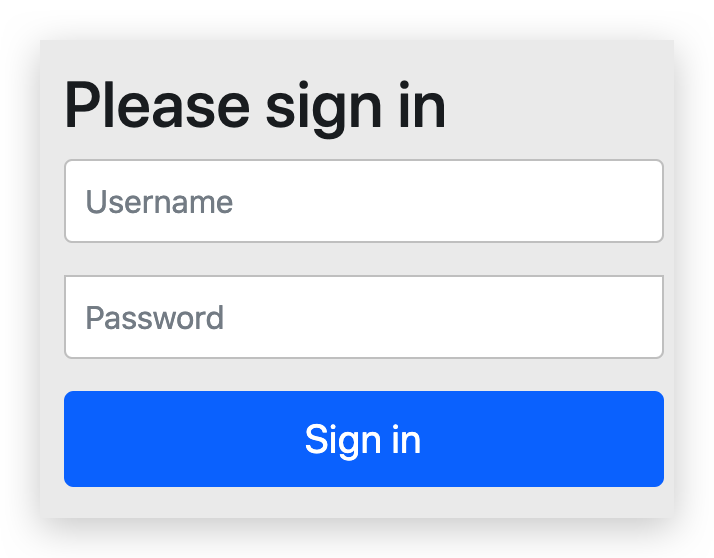Click the Password placeholder text

click(154, 318)
